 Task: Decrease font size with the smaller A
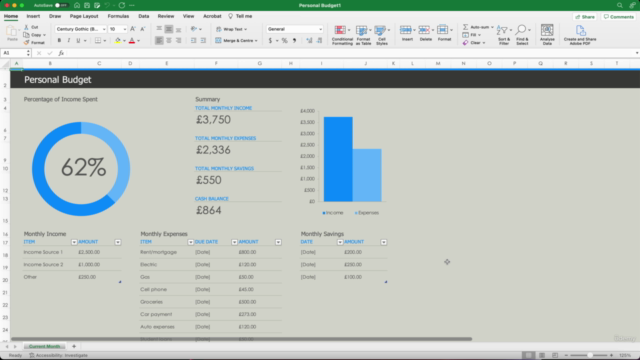142,29
